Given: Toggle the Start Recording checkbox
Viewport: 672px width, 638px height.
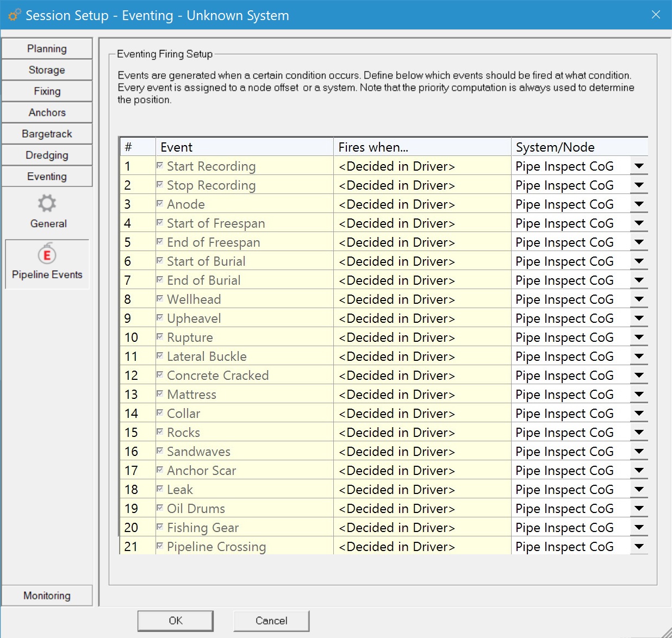Looking at the screenshot, I should coord(160,166).
